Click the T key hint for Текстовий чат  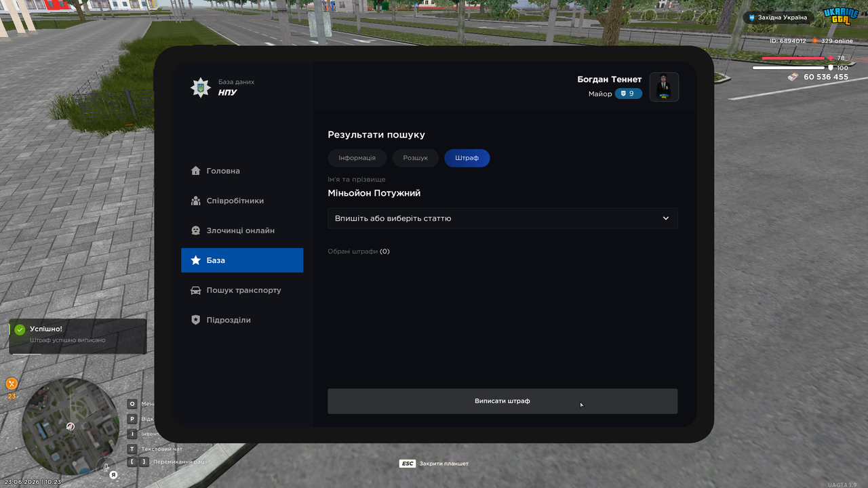coord(132,449)
